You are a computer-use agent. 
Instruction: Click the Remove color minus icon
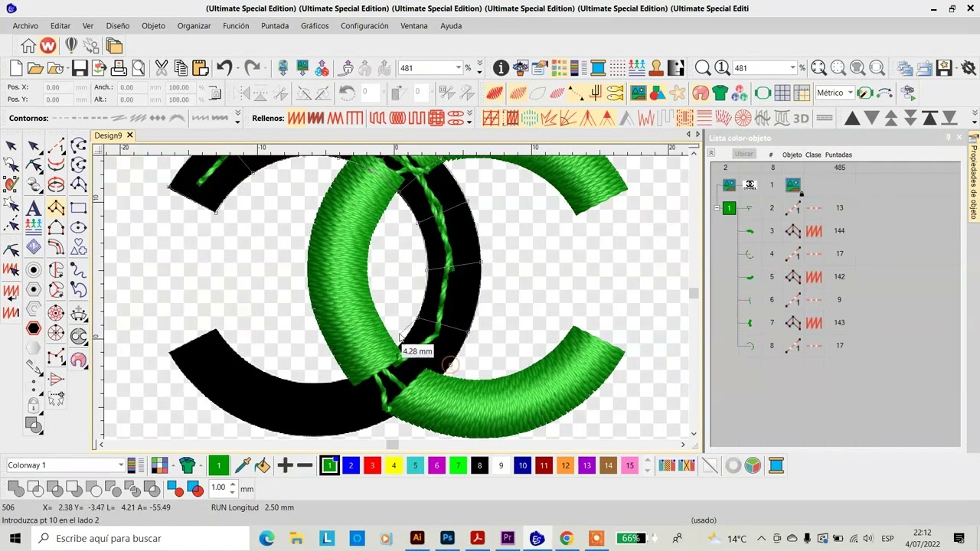pyautogui.click(x=305, y=465)
